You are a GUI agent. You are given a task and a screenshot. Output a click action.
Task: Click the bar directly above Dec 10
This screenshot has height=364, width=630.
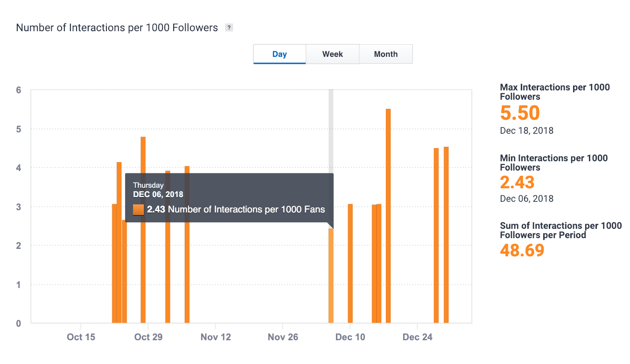tap(350, 263)
